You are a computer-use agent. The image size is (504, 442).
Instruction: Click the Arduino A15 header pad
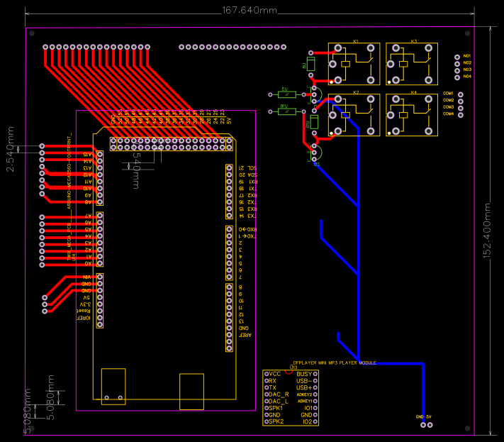point(100,155)
